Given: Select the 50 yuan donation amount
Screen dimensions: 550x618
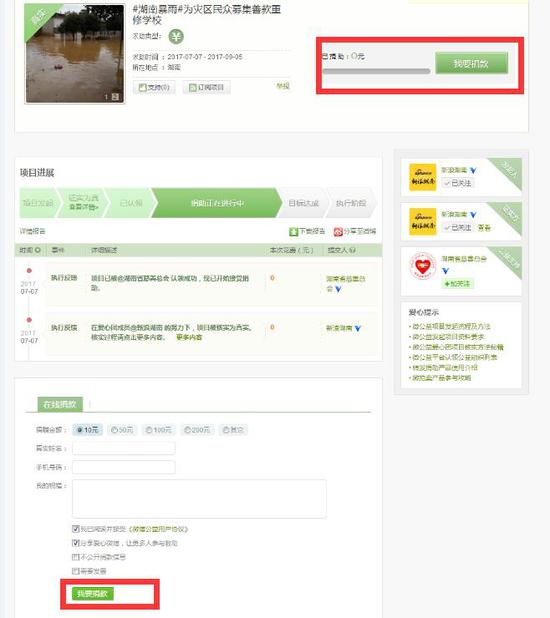Looking at the screenshot, I should (122, 430).
